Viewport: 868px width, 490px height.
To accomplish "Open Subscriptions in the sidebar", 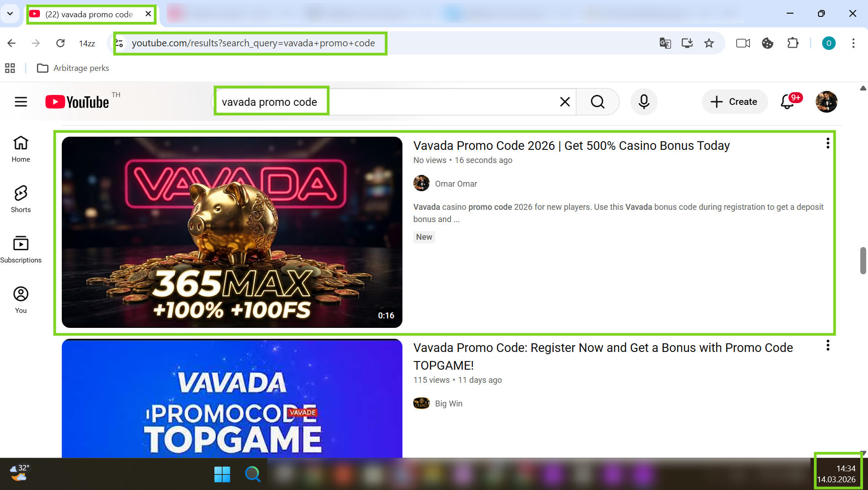I will [x=21, y=249].
